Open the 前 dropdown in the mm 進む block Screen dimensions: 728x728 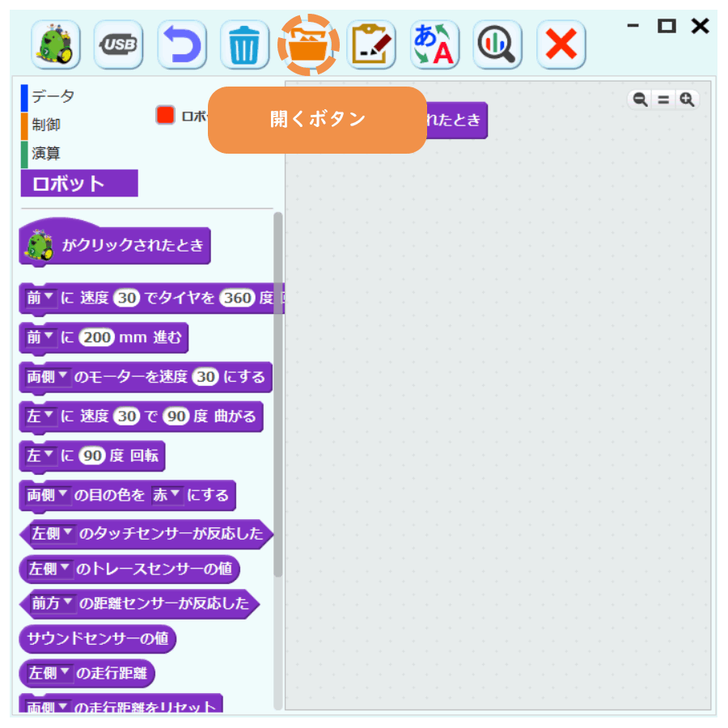pyautogui.click(x=40, y=337)
